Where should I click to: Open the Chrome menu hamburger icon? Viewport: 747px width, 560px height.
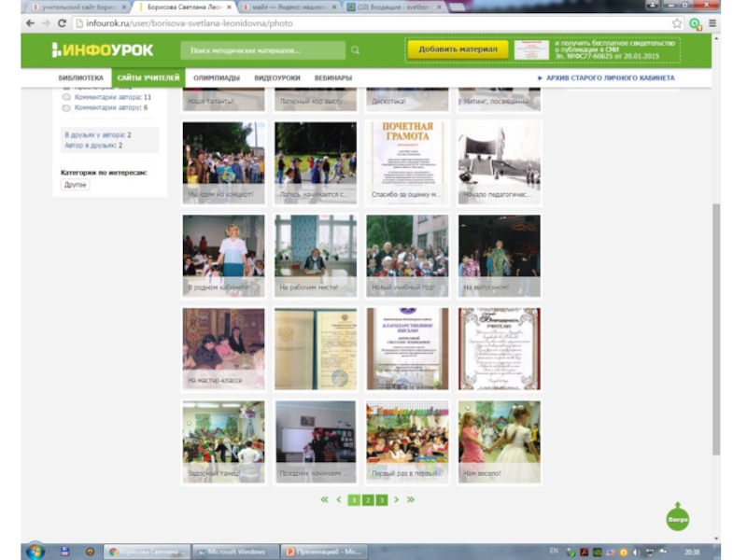712,23
